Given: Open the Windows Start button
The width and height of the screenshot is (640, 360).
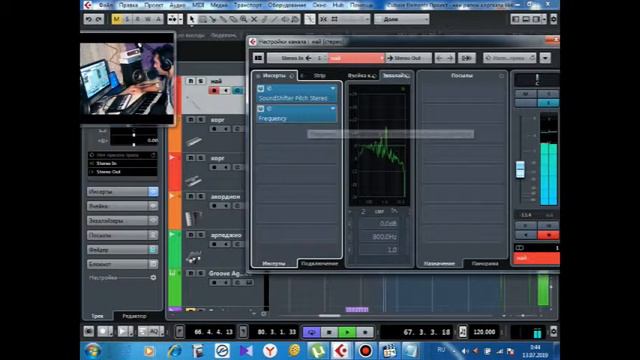Looking at the screenshot, I should 93,351.
